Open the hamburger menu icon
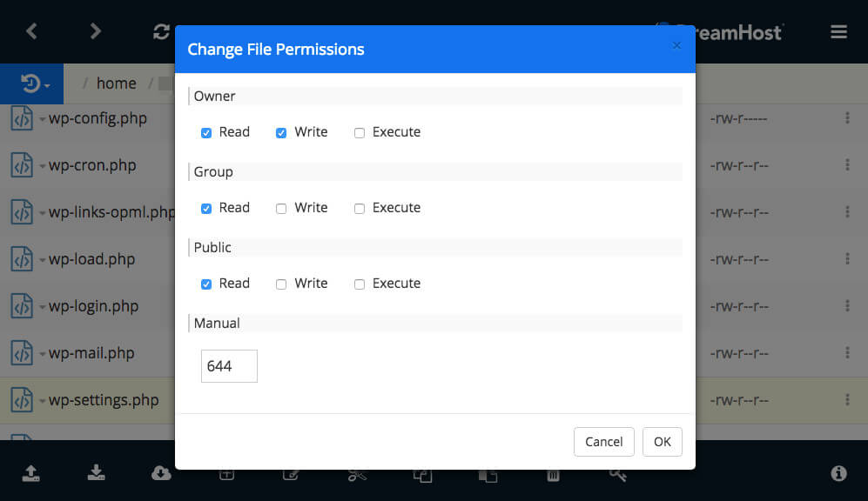The height and width of the screenshot is (501, 868). 838,31
